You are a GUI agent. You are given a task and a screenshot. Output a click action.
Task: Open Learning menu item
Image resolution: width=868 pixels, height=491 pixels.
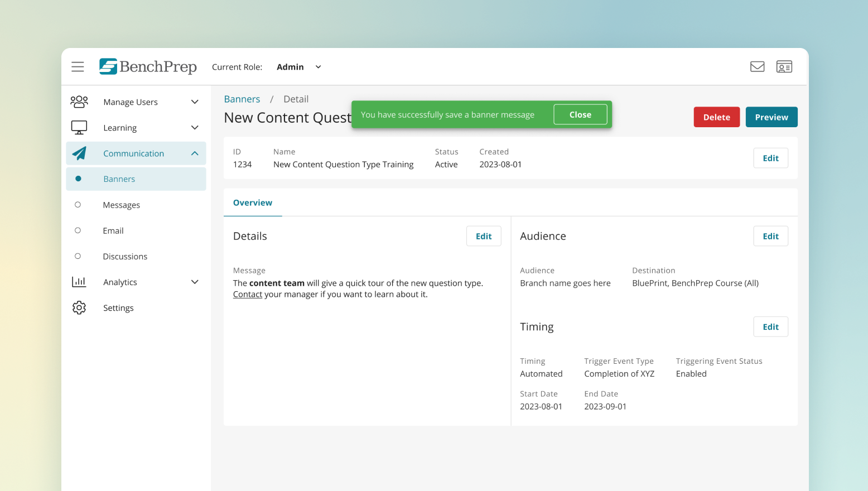tap(136, 128)
